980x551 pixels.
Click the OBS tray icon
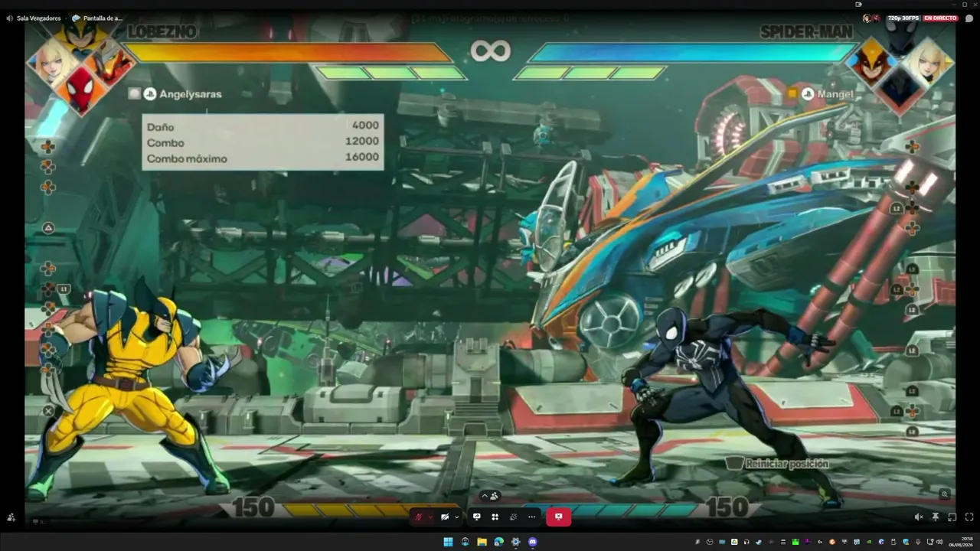710,542
